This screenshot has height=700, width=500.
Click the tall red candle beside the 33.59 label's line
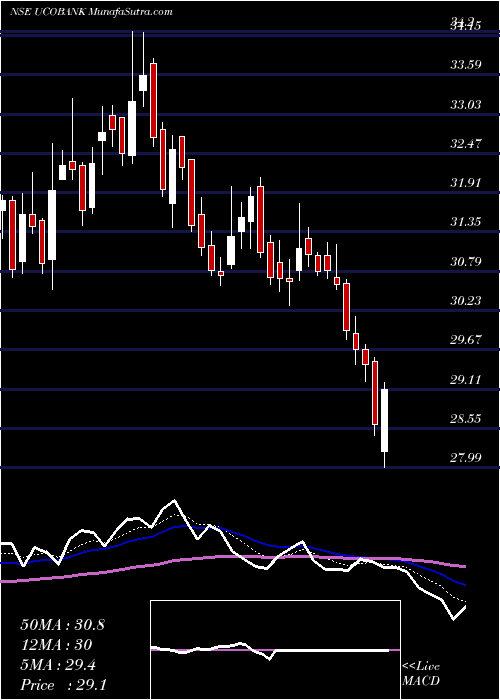[x=153, y=100]
